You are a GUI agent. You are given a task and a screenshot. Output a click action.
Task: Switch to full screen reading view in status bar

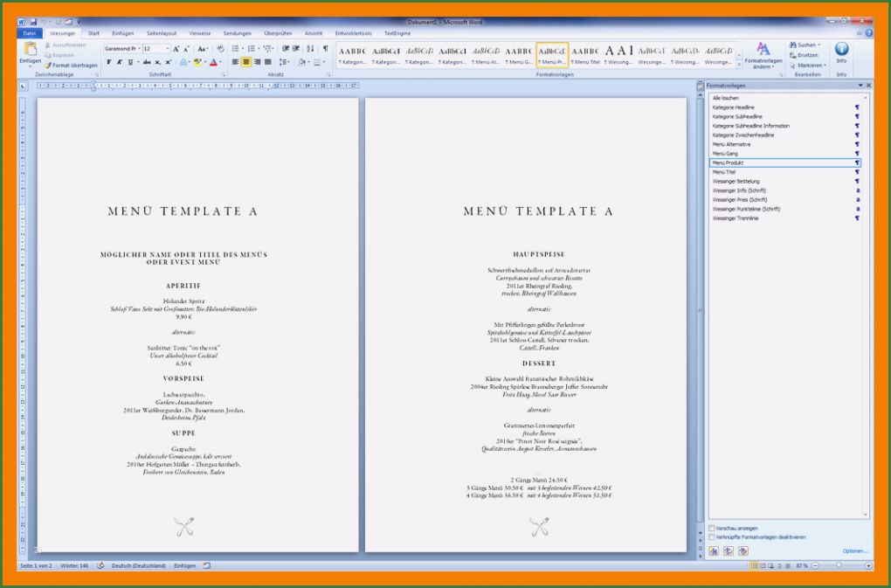pyautogui.click(x=763, y=566)
